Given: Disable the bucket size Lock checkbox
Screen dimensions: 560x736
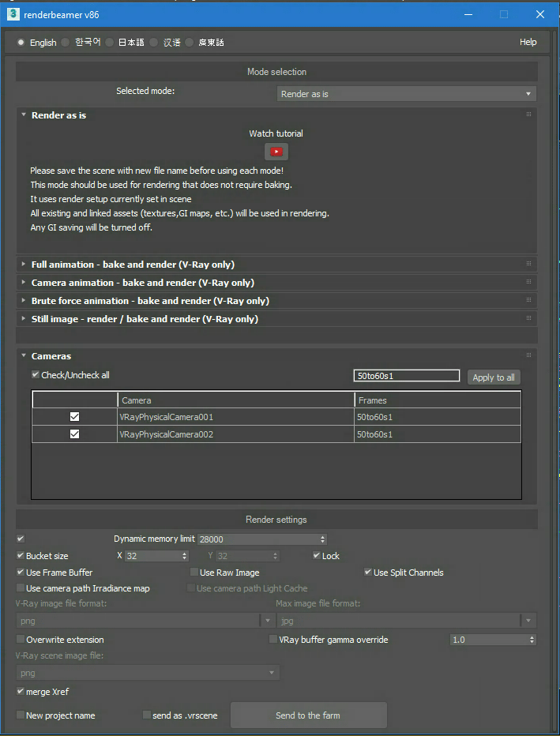Looking at the screenshot, I should coord(326,556).
